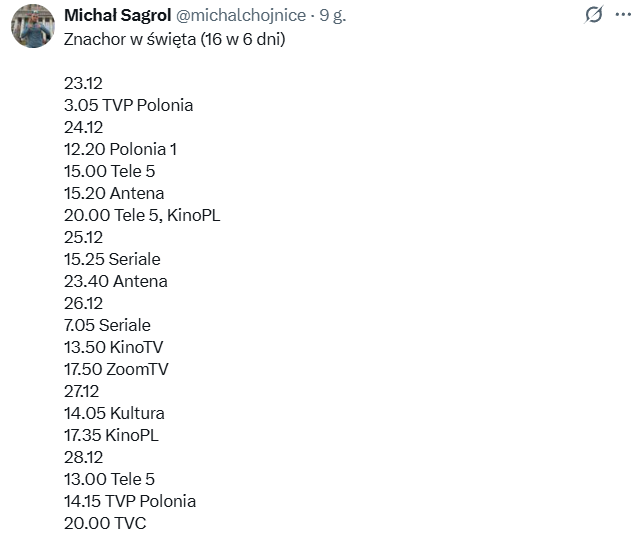Click the "28.12" date line

(83, 457)
